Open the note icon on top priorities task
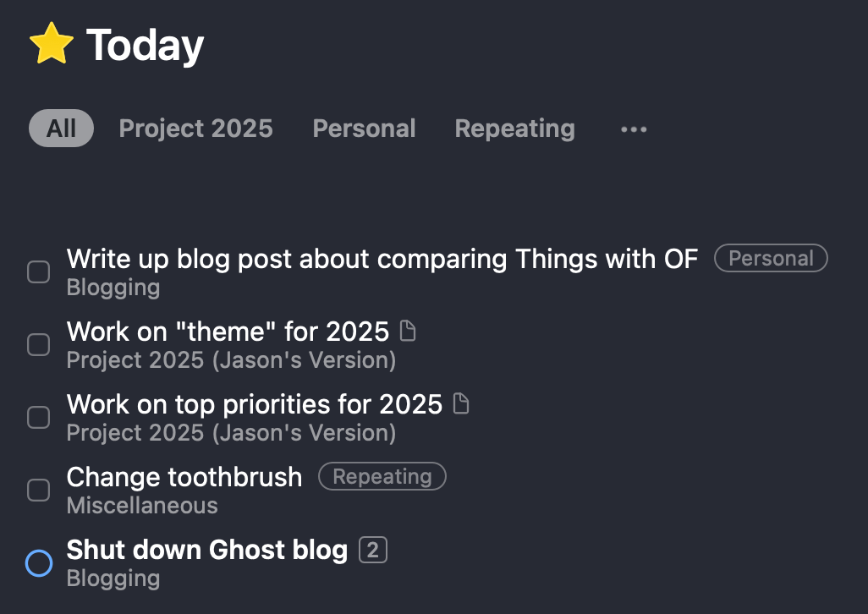 click(x=461, y=403)
